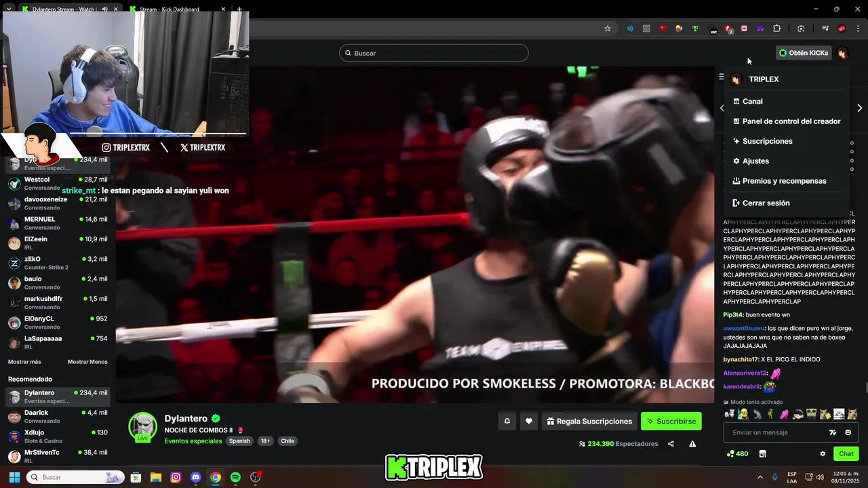Click the notification bell under the stream
The height and width of the screenshot is (488, 868).
[507, 421]
